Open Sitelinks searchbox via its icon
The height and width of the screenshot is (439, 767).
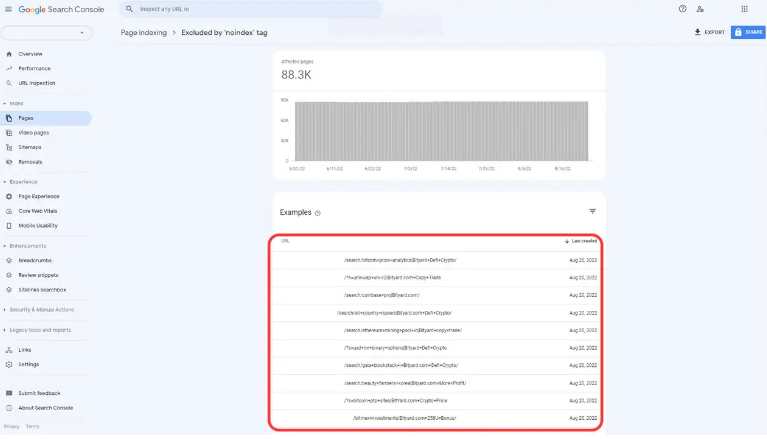[x=9, y=290]
